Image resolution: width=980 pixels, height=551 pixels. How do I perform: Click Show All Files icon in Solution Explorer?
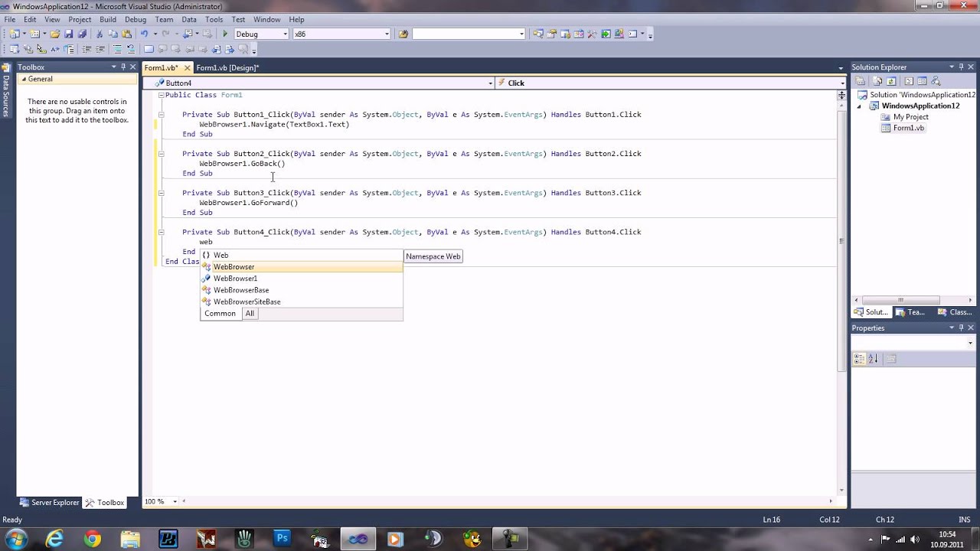[x=877, y=81]
